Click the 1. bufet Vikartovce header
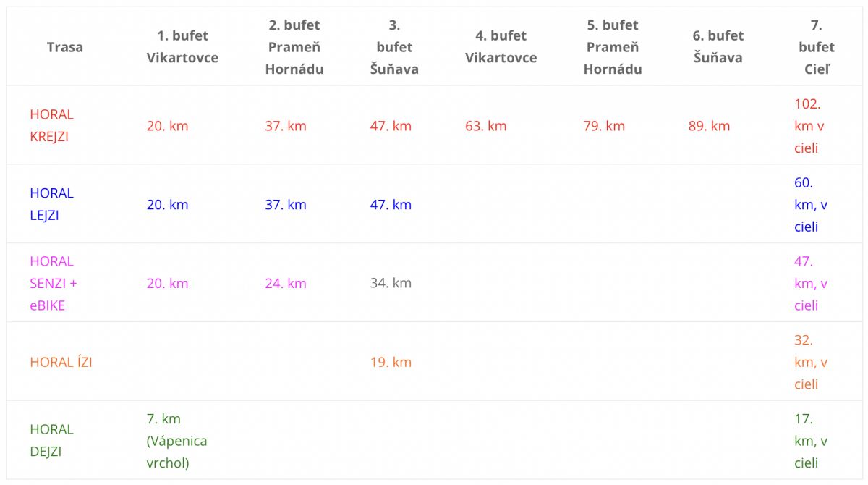This screenshot has height=485, width=868. (182, 47)
